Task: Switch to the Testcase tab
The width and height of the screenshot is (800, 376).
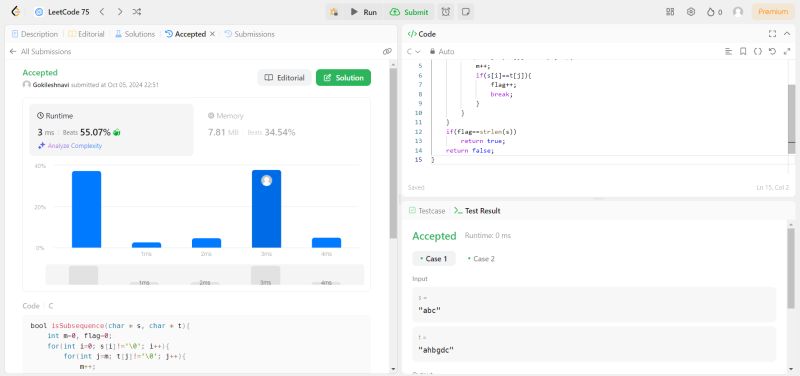Action: tap(427, 211)
